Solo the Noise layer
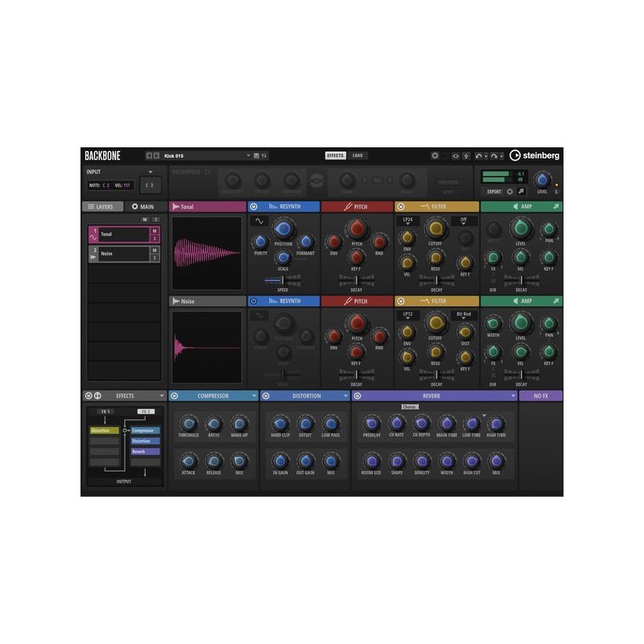644x644 pixels. click(x=153, y=257)
